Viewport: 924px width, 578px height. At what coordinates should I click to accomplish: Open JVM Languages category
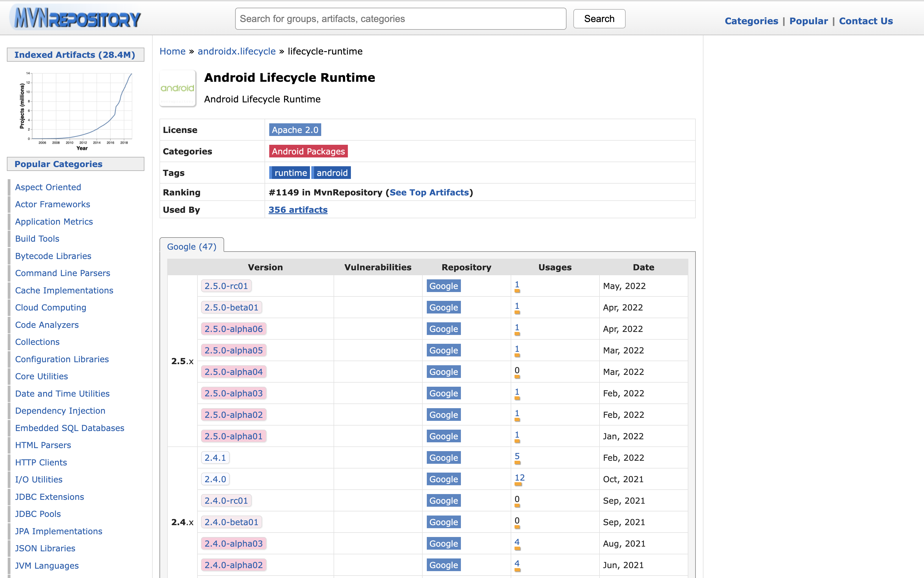[46, 566]
